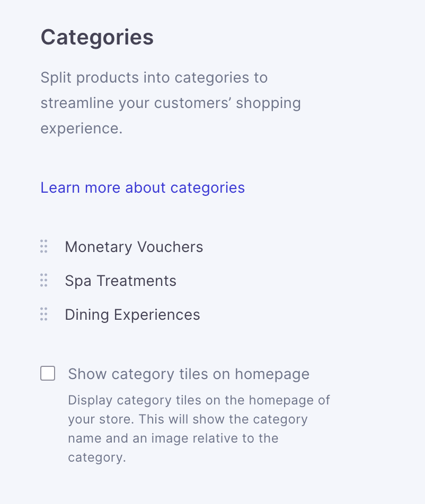The height and width of the screenshot is (504, 425).
Task: Click the "your store. This will show" helper line
Action: (x=188, y=419)
